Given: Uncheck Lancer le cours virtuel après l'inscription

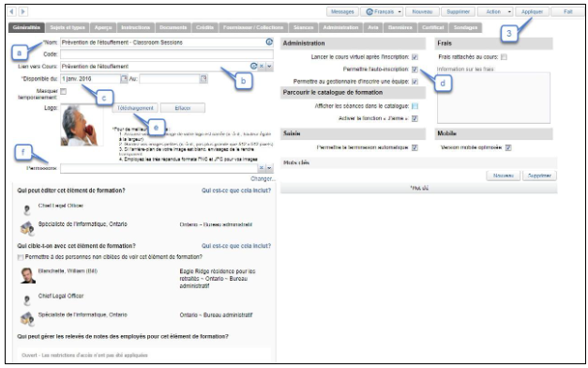Looking at the screenshot, I should [415, 57].
